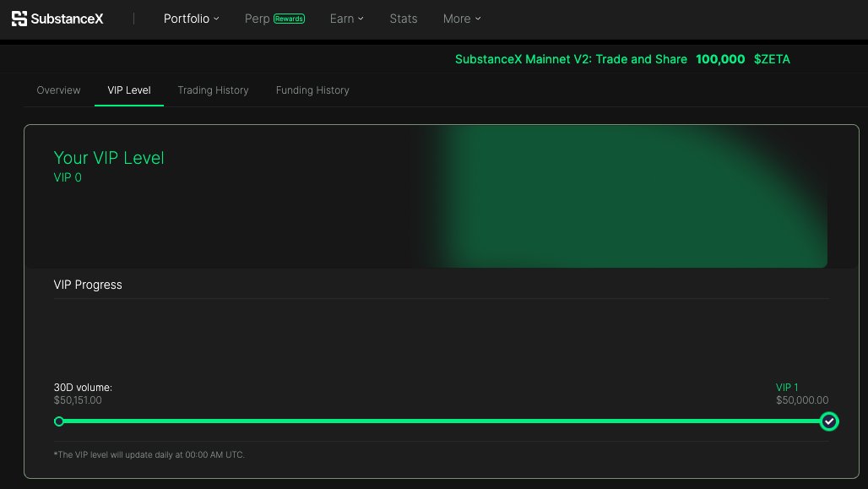The height and width of the screenshot is (489, 868).
Task: Switch to the Overview tab
Action: pos(58,90)
